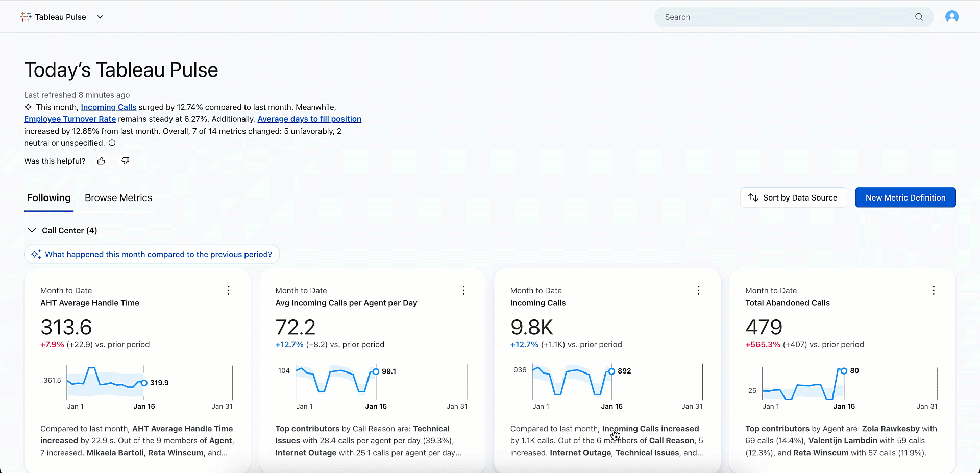Image resolution: width=980 pixels, height=473 pixels.
Task: Open more options on Incoming Calls card
Action: click(x=698, y=290)
